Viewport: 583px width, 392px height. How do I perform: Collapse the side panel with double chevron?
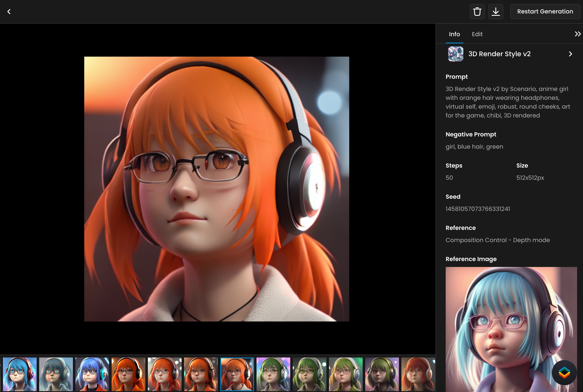(578, 34)
